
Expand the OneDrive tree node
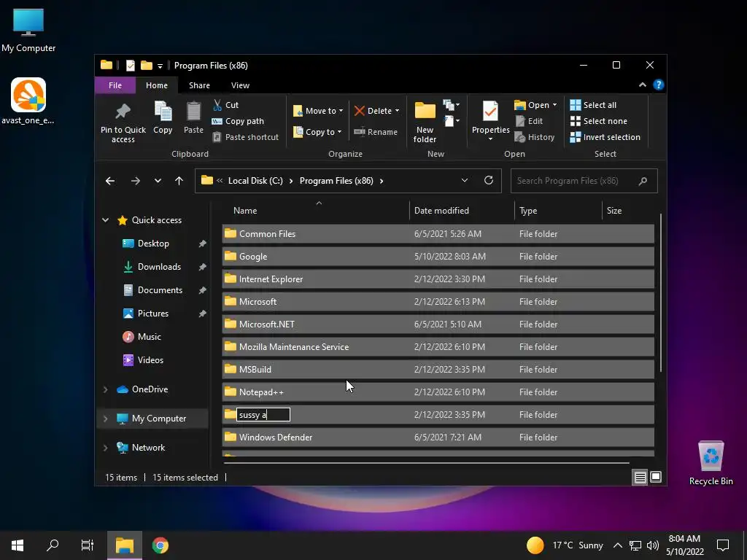(105, 389)
